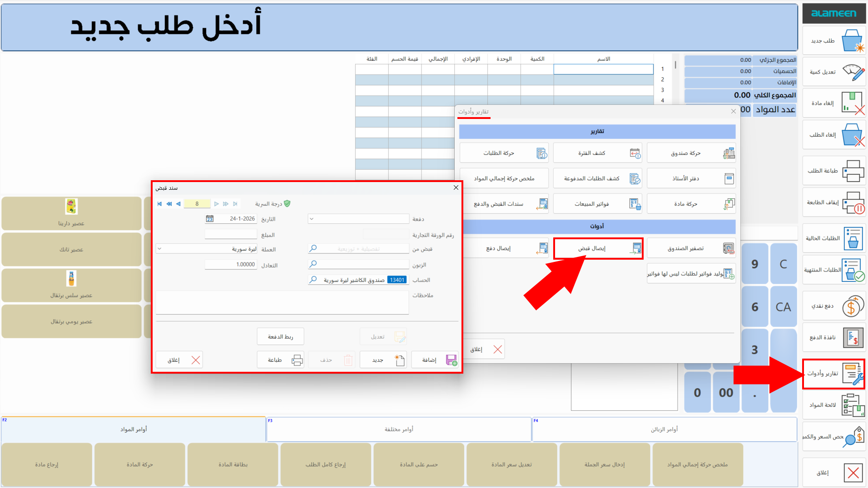Open حركة الطلبات report
This screenshot has width=868, height=488.
504,153
